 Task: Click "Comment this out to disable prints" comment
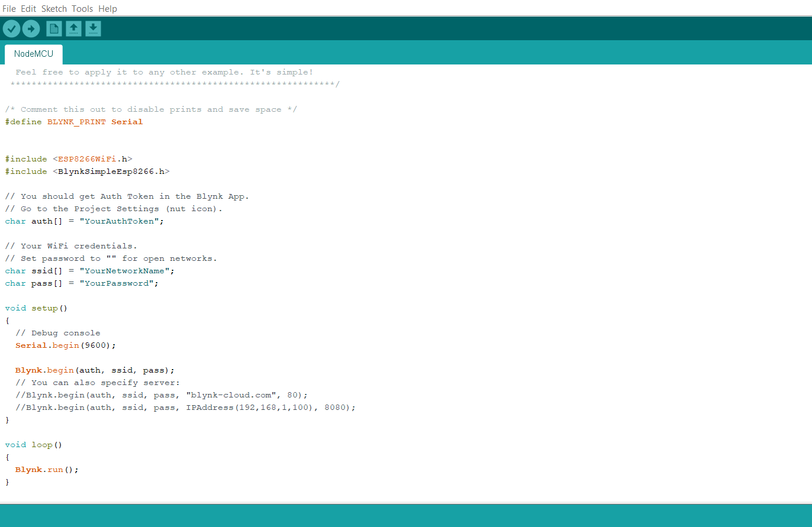point(151,109)
